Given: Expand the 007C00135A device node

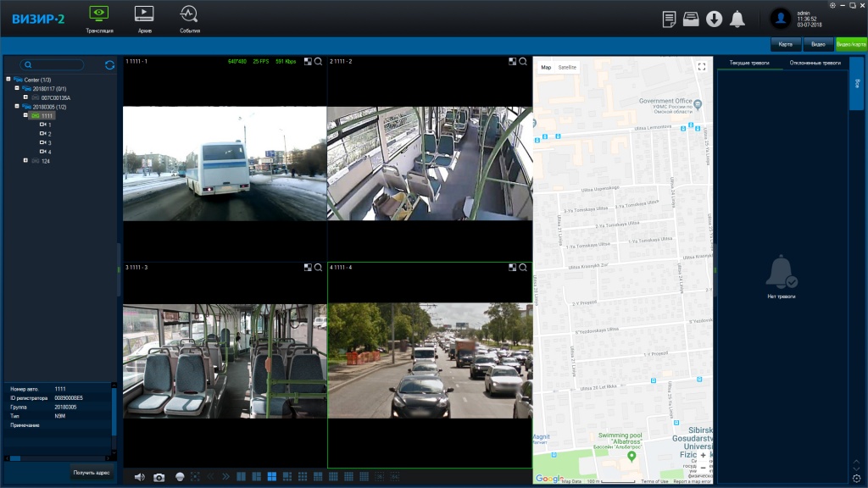Looking at the screenshot, I should [x=26, y=97].
